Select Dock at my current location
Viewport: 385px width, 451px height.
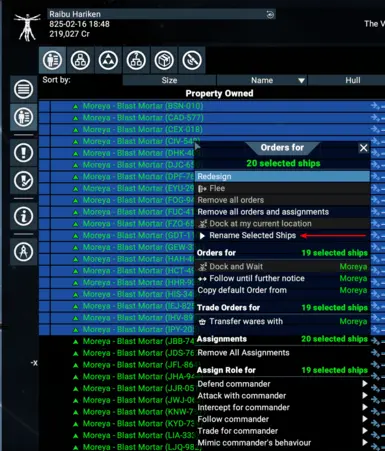point(283,224)
